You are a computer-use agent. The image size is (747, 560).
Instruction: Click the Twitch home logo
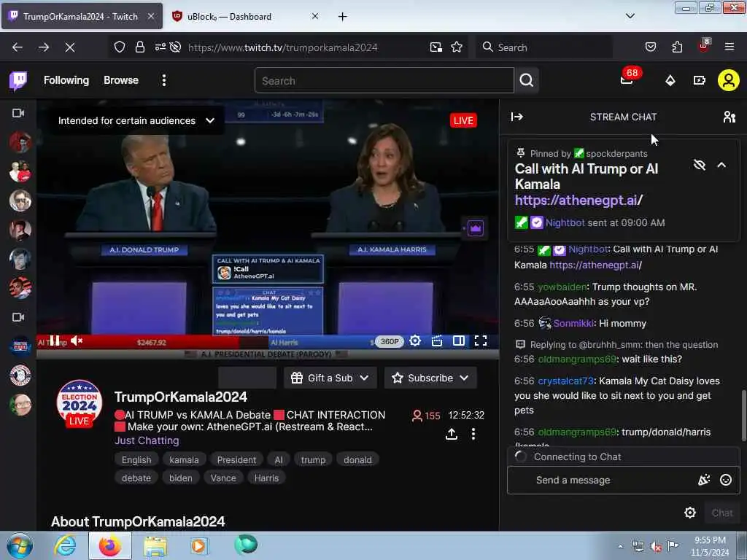18,80
